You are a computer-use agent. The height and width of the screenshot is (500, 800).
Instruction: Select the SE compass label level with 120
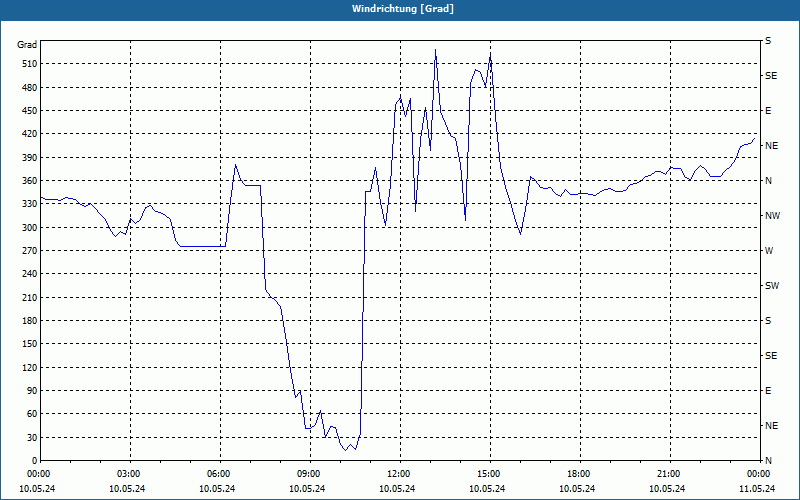[x=771, y=356]
